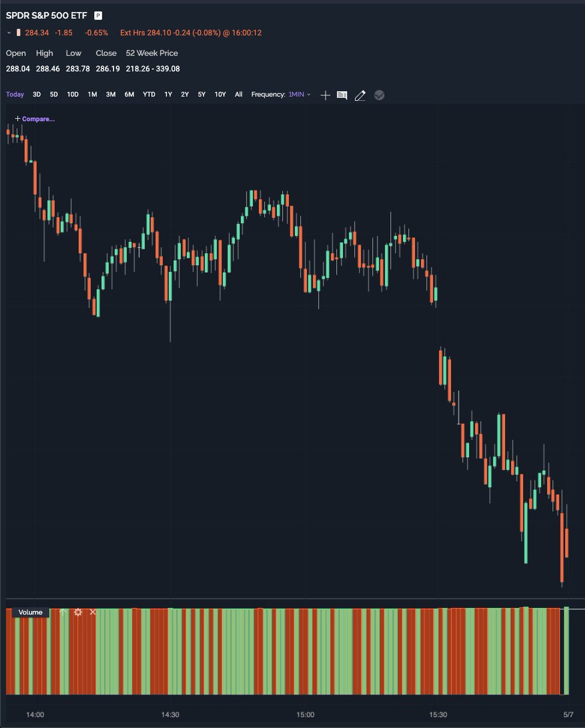585x728 pixels.
Task: Expand the chevron left of the price
Action: pos(9,33)
